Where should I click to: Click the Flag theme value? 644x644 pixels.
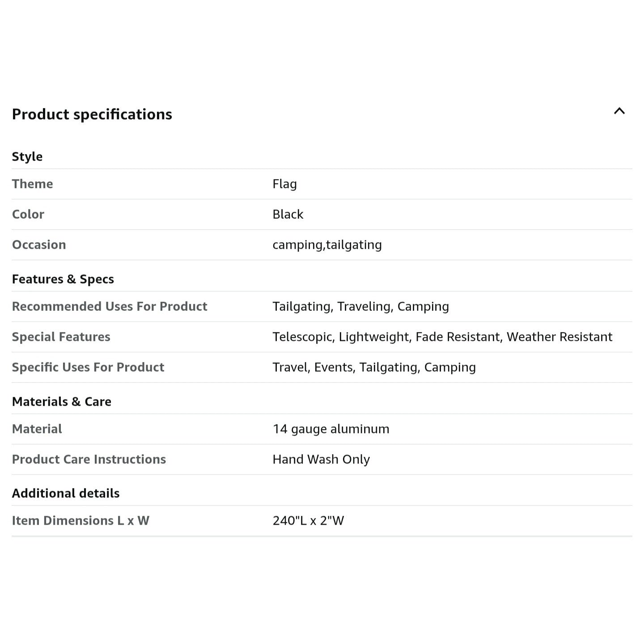pos(285,184)
